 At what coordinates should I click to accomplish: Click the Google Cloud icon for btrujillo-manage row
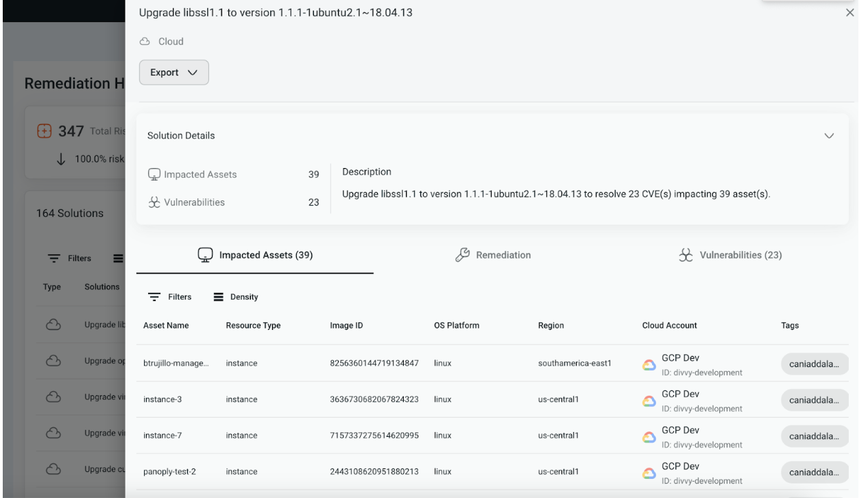click(x=649, y=364)
